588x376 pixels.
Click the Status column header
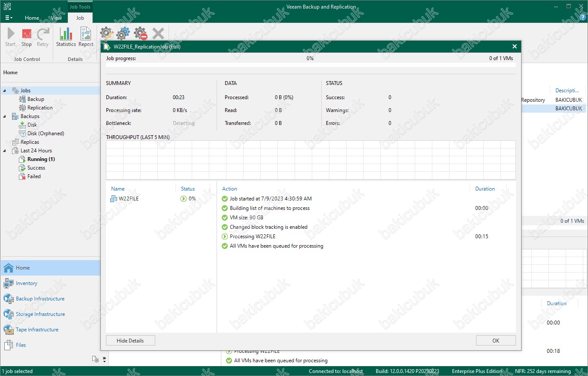tap(188, 189)
